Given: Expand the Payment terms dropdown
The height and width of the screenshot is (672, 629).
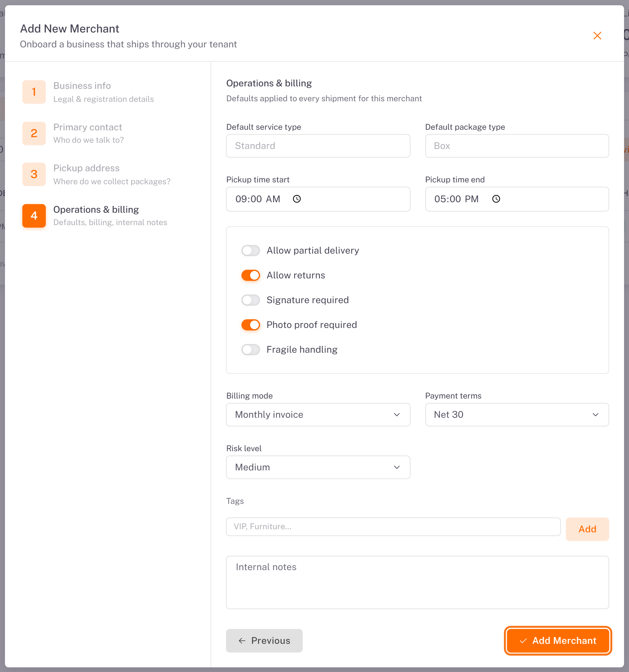Looking at the screenshot, I should pyautogui.click(x=517, y=414).
